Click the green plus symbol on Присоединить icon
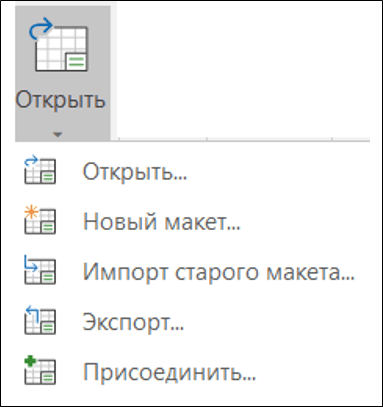The height and width of the screenshot is (407, 383). point(31,361)
